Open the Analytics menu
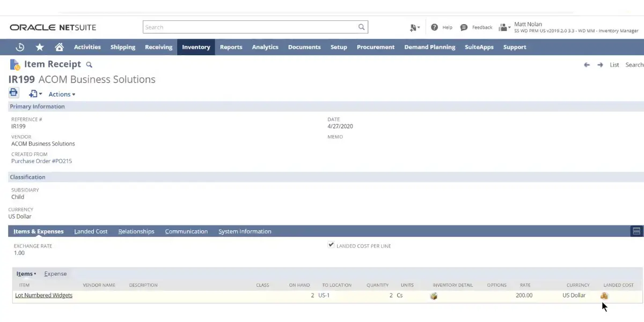This screenshot has height=322, width=644. 265,47
